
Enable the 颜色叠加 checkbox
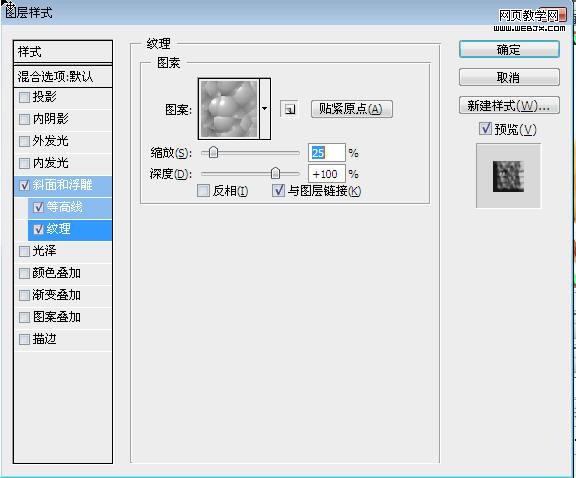[x=24, y=273]
